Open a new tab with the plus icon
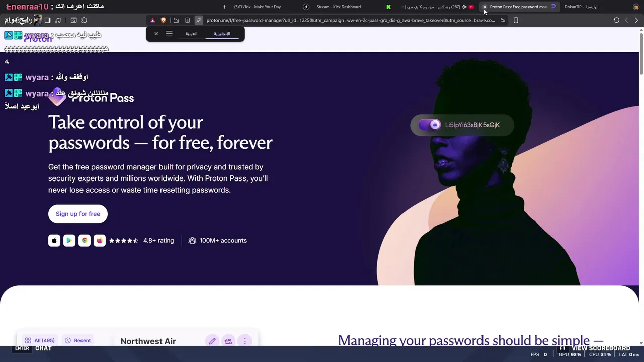 pyautogui.click(x=224, y=7)
